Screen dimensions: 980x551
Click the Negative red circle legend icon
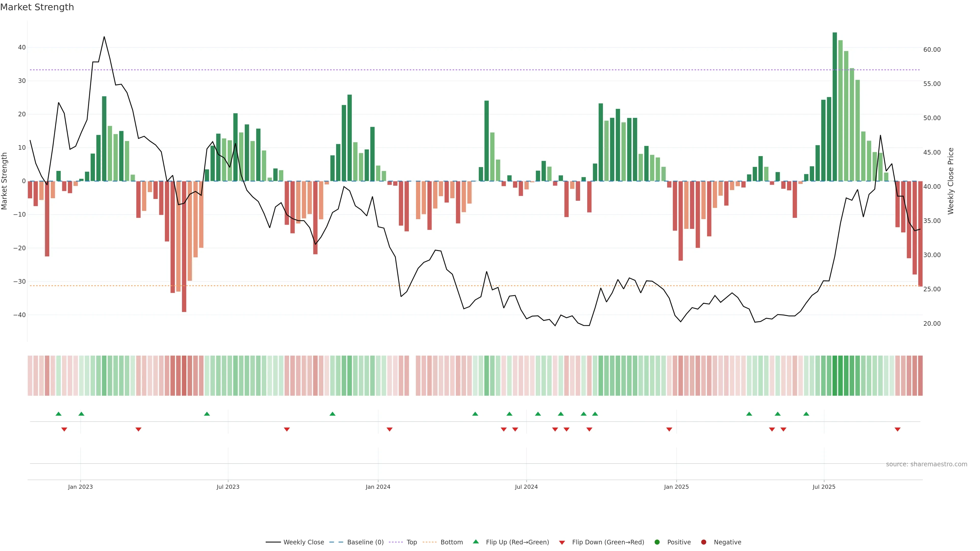(703, 542)
